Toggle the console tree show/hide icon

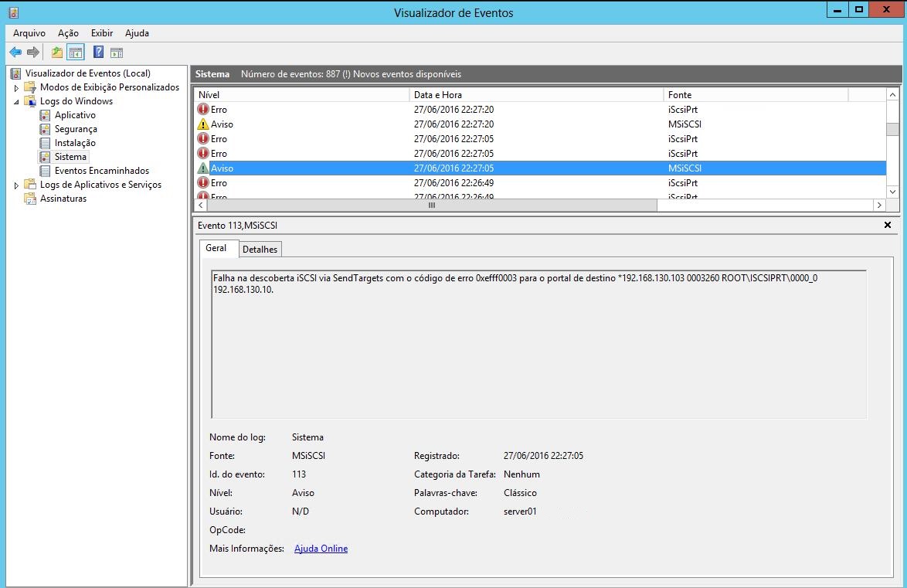76,53
